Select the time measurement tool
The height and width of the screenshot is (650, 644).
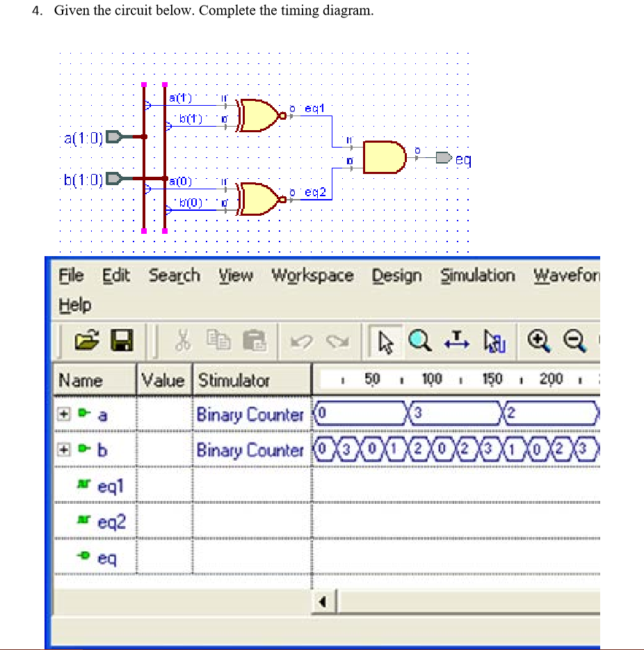click(457, 341)
